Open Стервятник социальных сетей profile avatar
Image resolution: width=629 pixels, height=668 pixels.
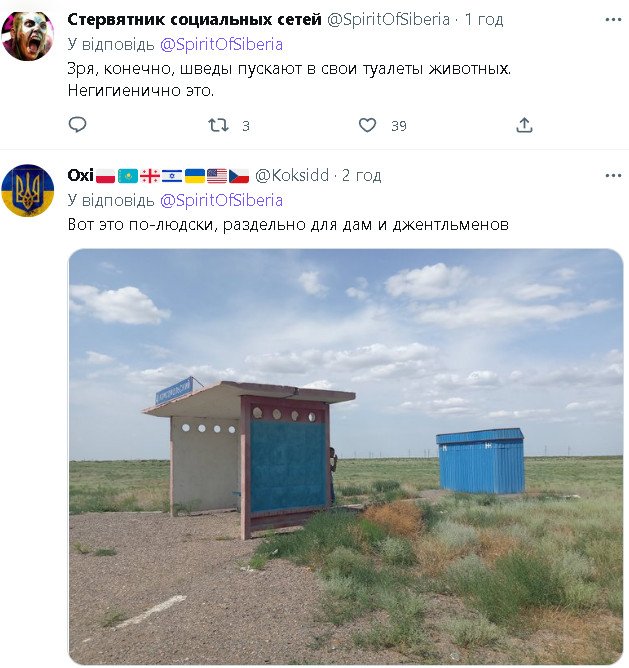pyautogui.click(x=27, y=36)
